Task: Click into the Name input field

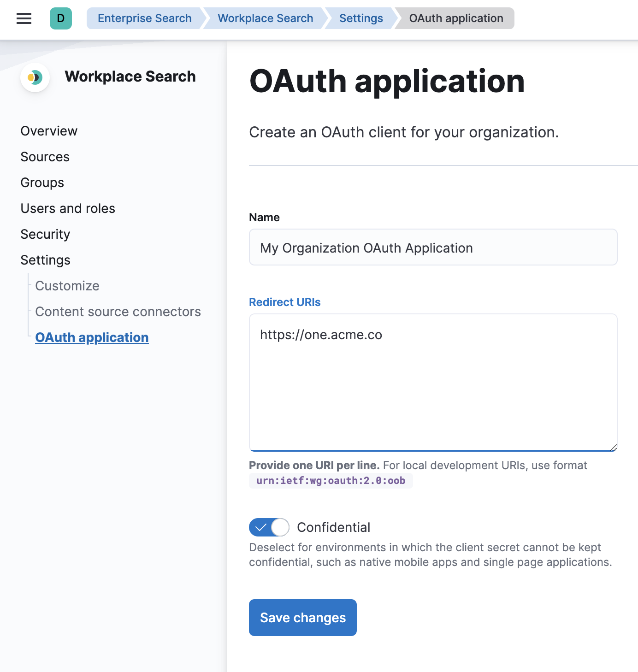Action: tap(433, 248)
